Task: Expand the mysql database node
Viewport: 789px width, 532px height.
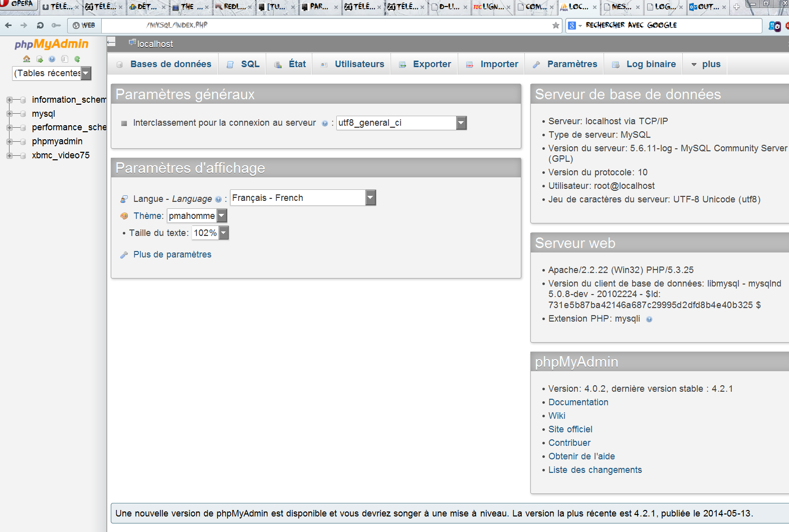Action: pos(10,114)
